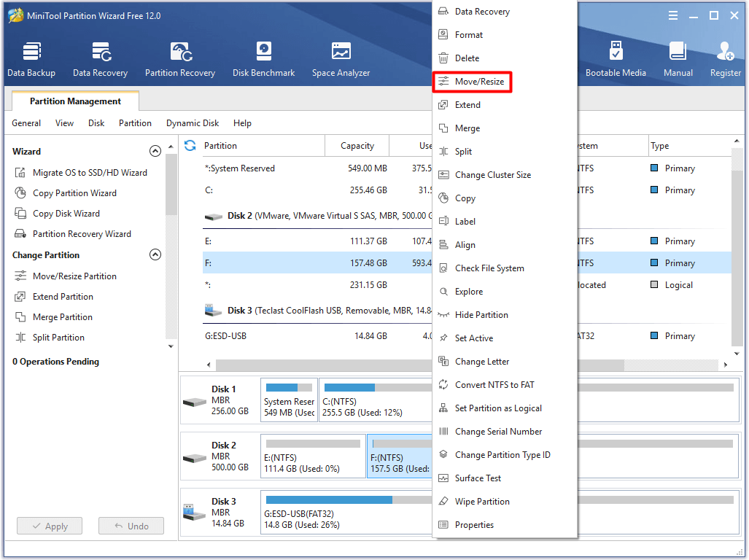
Task: Select Copy in context menu
Action: point(505,198)
